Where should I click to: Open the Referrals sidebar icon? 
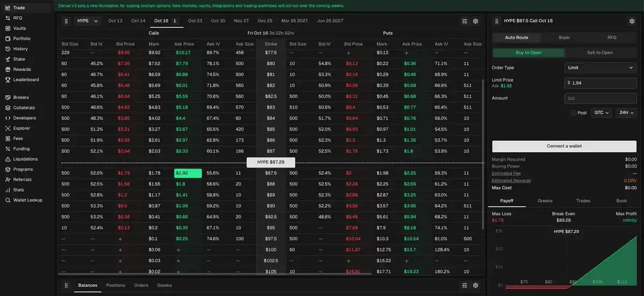click(8, 179)
